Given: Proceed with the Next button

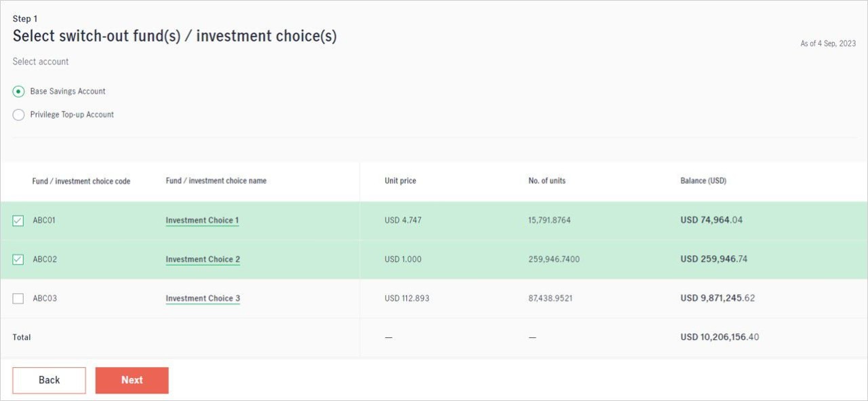Looking at the screenshot, I should [132, 380].
